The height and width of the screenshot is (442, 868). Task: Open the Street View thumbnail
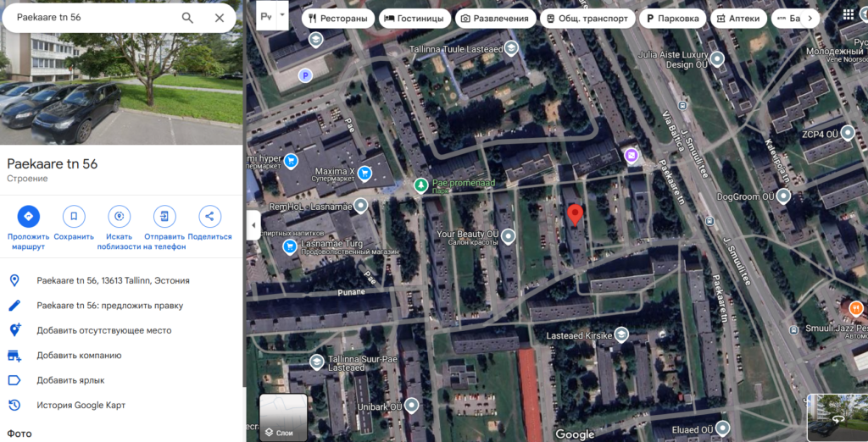(x=837, y=417)
